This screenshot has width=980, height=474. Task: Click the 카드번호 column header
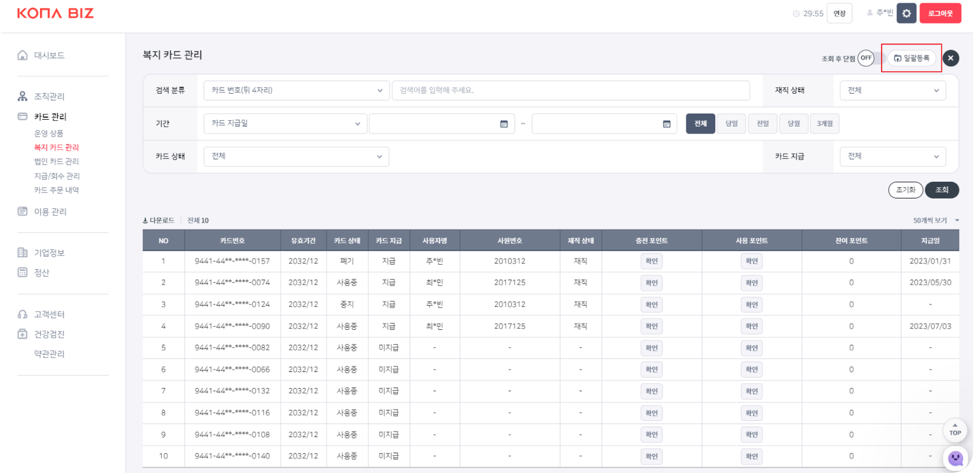coord(232,241)
